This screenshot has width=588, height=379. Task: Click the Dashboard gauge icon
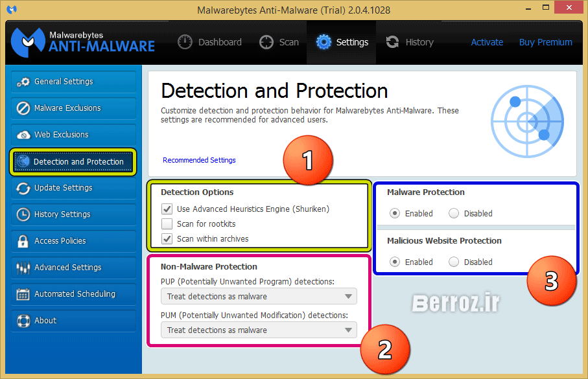click(185, 42)
